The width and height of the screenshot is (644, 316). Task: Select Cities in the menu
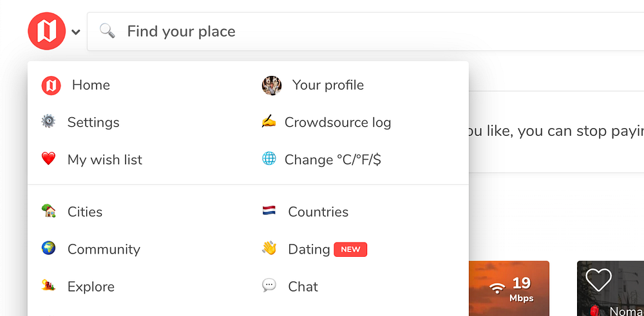pos(85,212)
